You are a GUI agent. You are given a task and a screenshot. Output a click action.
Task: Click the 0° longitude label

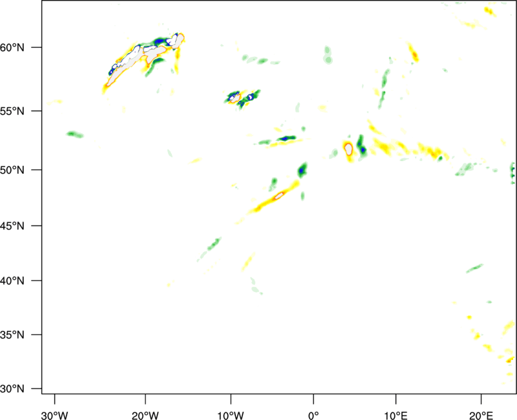313,415
